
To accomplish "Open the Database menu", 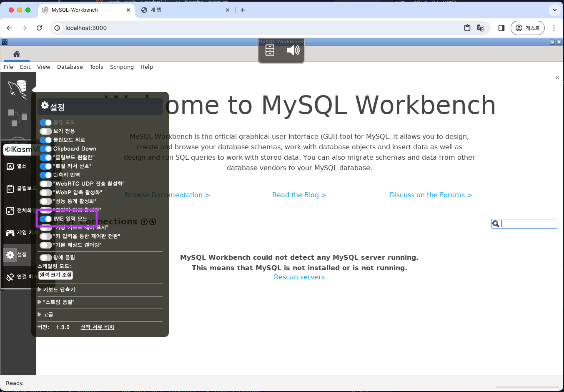I will click(x=70, y=67).
